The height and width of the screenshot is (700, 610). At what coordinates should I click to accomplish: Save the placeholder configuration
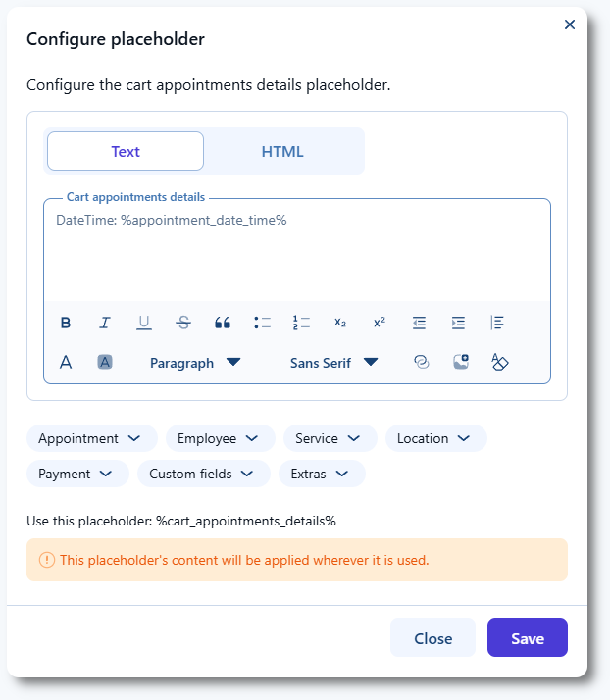tap(527, 637)
